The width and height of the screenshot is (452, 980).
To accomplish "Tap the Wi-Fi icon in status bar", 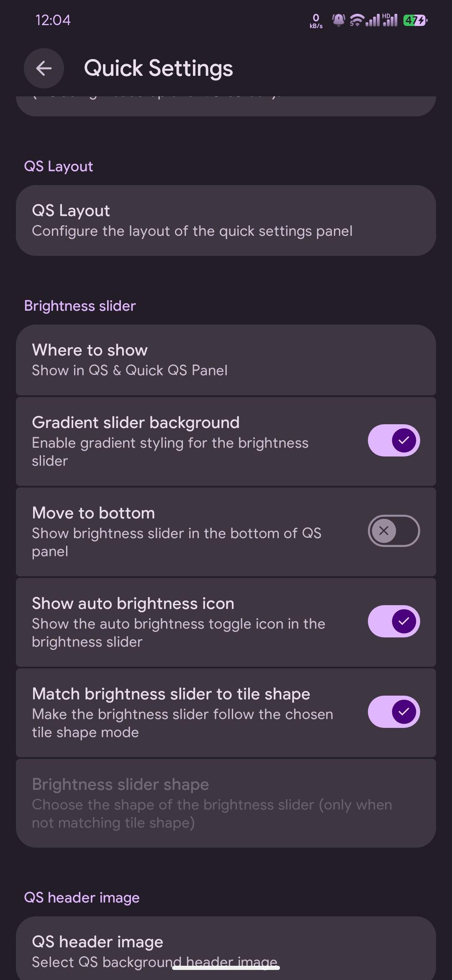I will coord(356,20).
